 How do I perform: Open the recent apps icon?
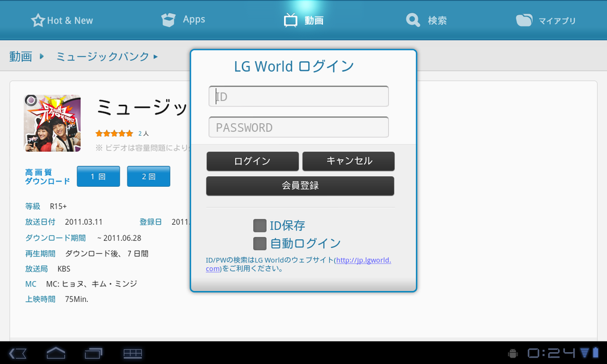[93, 353]
